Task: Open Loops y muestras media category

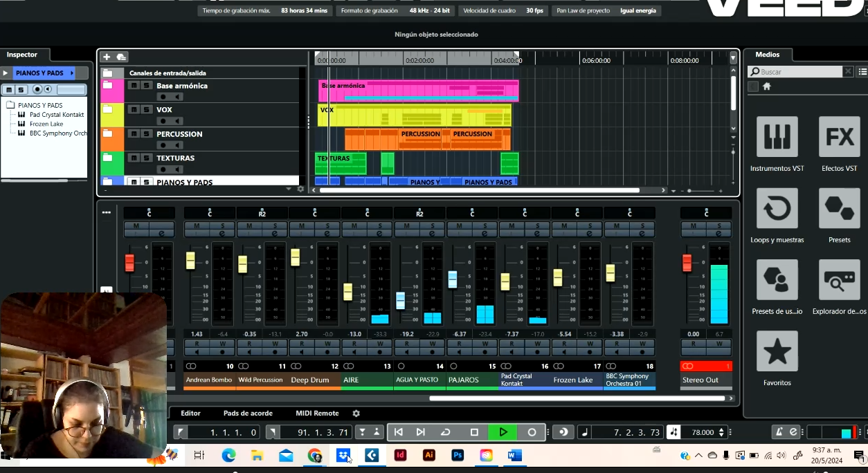Action: (777, 208)
